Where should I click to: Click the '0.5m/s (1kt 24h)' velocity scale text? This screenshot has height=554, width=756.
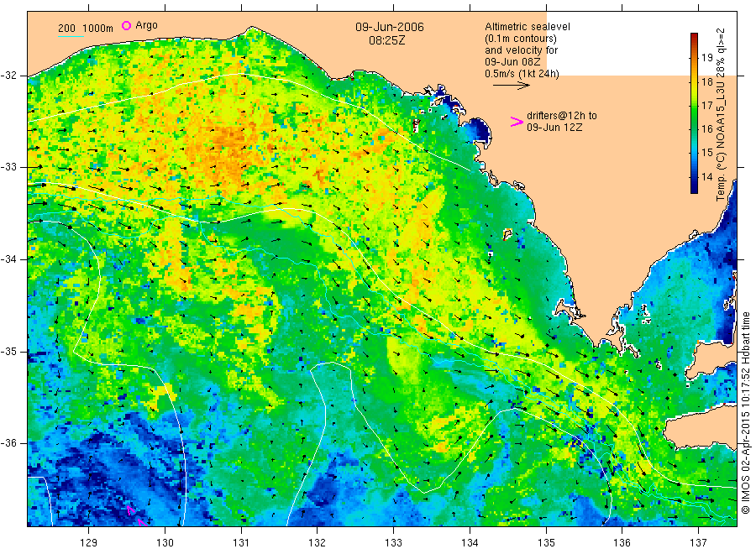point(522,74)
